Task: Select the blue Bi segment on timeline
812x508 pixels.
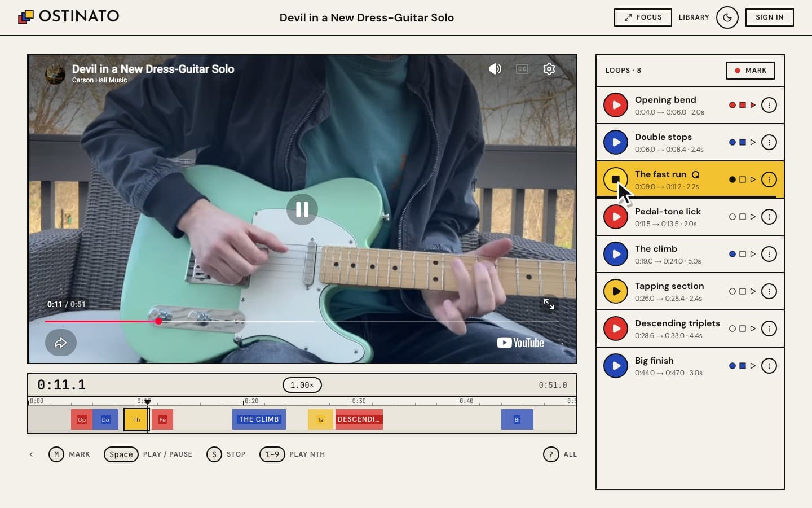Action: click(x=517, y=419)
